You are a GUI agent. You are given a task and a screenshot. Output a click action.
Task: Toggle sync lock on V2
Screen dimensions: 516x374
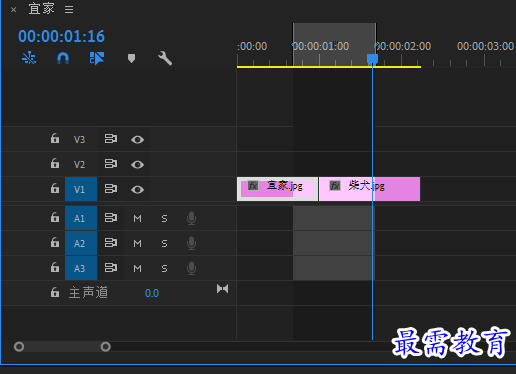click(x=111, y=164)
